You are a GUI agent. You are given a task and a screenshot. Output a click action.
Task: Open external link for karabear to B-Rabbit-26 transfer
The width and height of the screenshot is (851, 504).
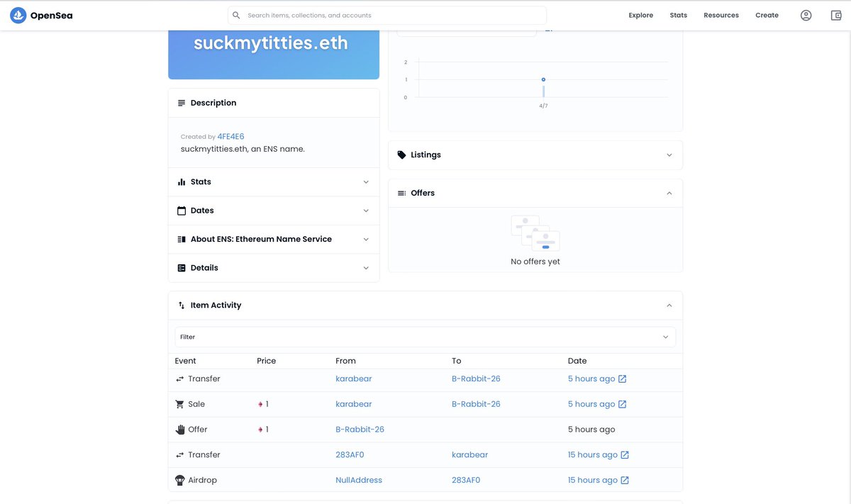point(623,379)
